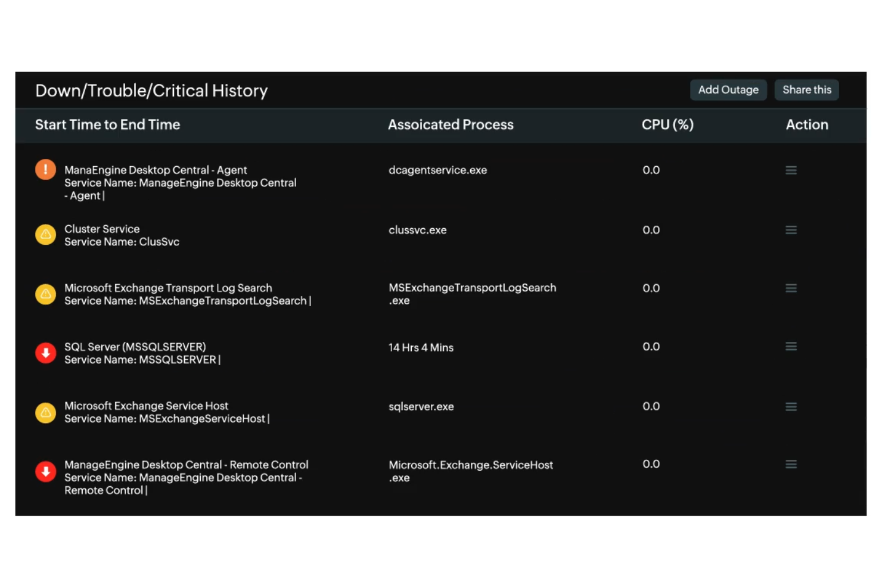The image size is (882, 588).
Task: Click CPU value 0.0 in clussvc.exe row
Action: tap(651, 230)
